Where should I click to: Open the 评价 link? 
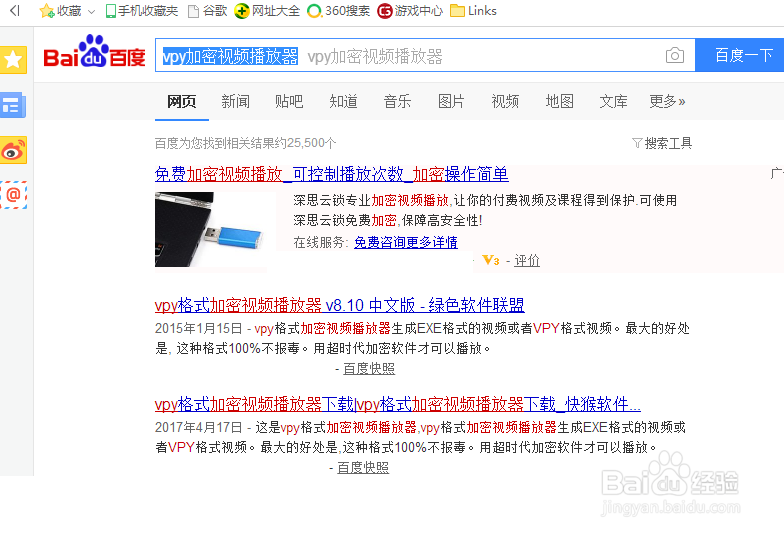click(527, 260)
